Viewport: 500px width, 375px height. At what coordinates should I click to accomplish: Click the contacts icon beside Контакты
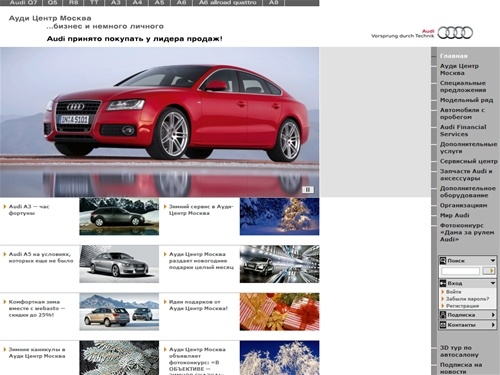(x=443, y=325)
